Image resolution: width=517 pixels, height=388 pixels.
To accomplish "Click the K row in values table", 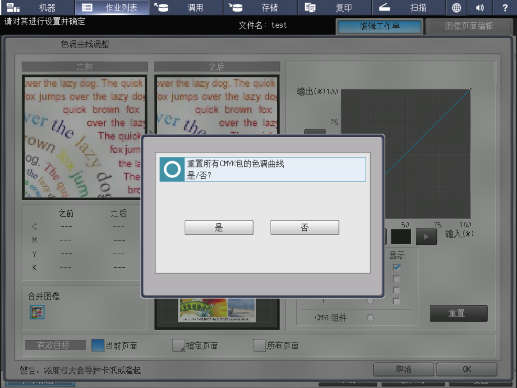I will pos(80,267).
